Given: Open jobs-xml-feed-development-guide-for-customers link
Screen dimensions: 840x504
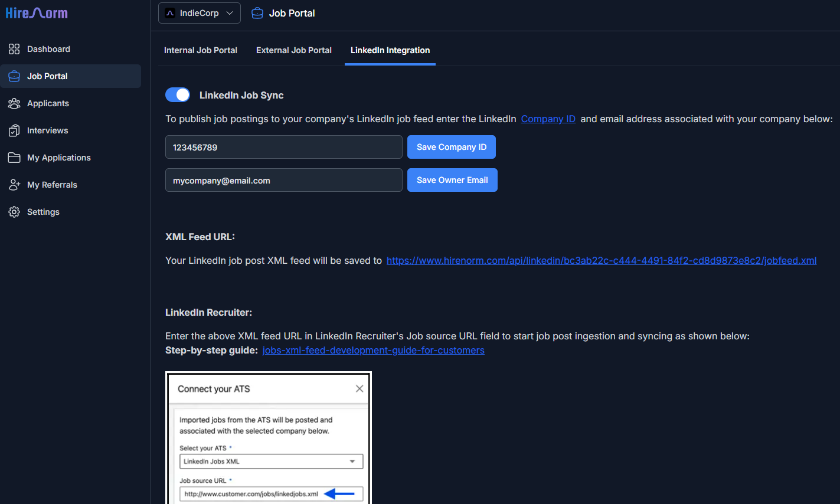Looking at the screenshot, I should pos(374,350).
